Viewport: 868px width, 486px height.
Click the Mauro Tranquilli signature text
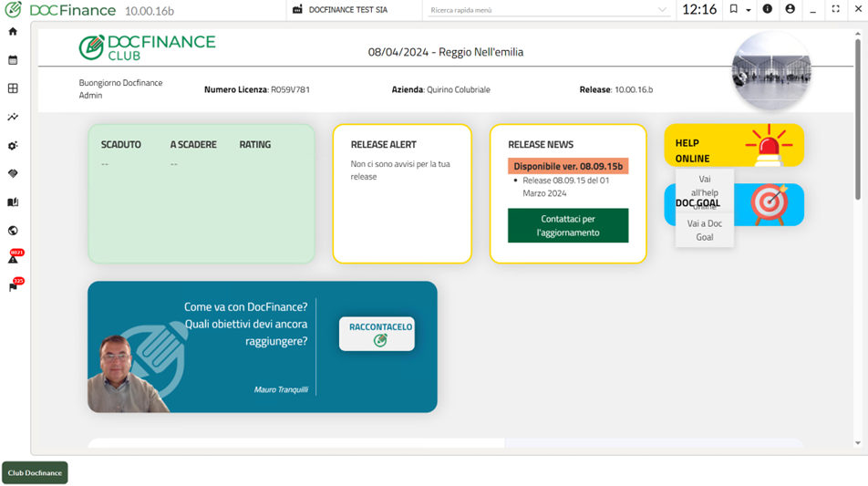click(281, 389)
